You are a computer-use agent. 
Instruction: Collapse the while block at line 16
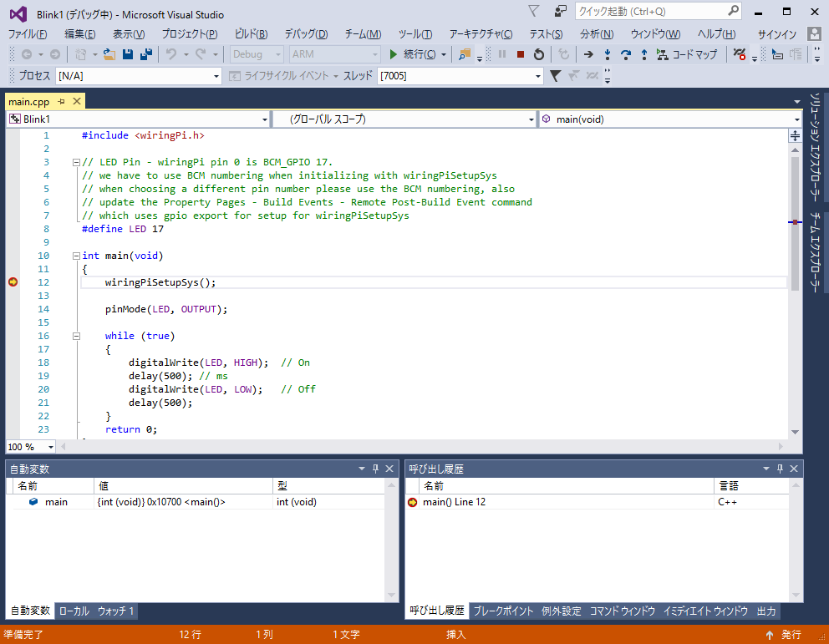point(76,336)
